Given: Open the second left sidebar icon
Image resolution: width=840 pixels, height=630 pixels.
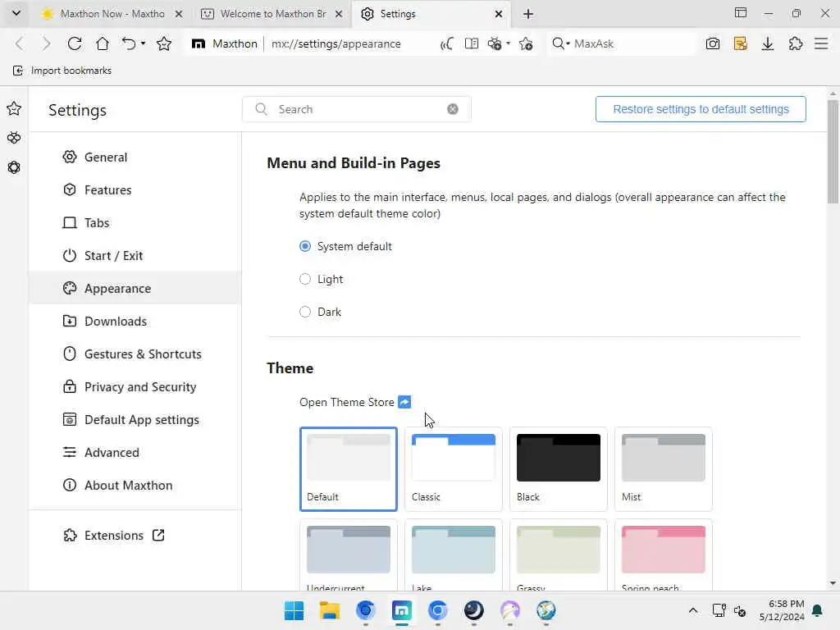Looking at the screenshot, I should click(14, 138).
